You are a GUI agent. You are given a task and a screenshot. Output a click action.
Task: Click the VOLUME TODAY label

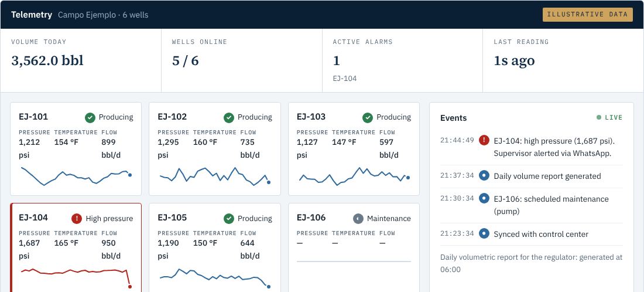pyautogui.click(x=39, y=42)
